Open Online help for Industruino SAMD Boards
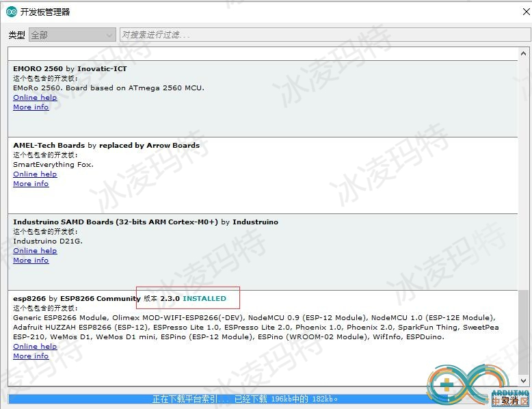The image size is (532, 409). pos(35,250)
